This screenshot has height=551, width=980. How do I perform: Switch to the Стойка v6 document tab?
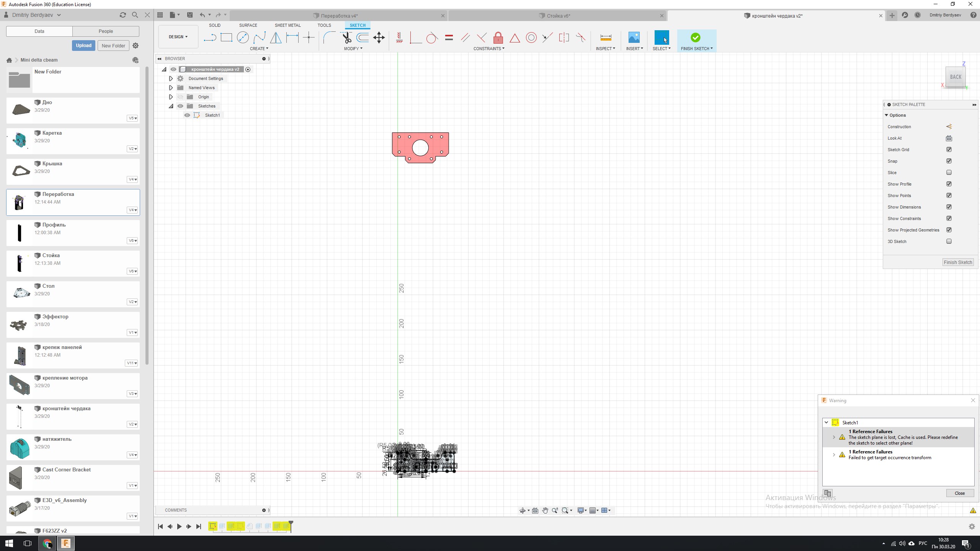[x=557, y=16]
